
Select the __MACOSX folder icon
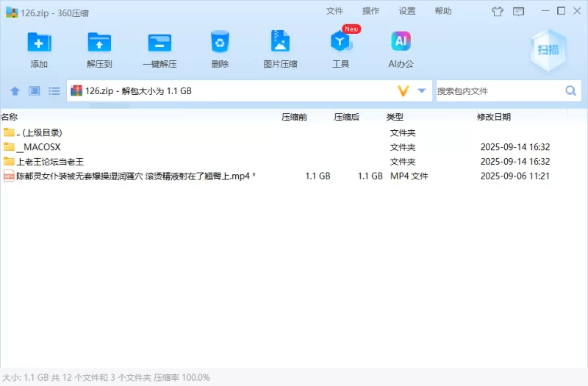point(9,146)
